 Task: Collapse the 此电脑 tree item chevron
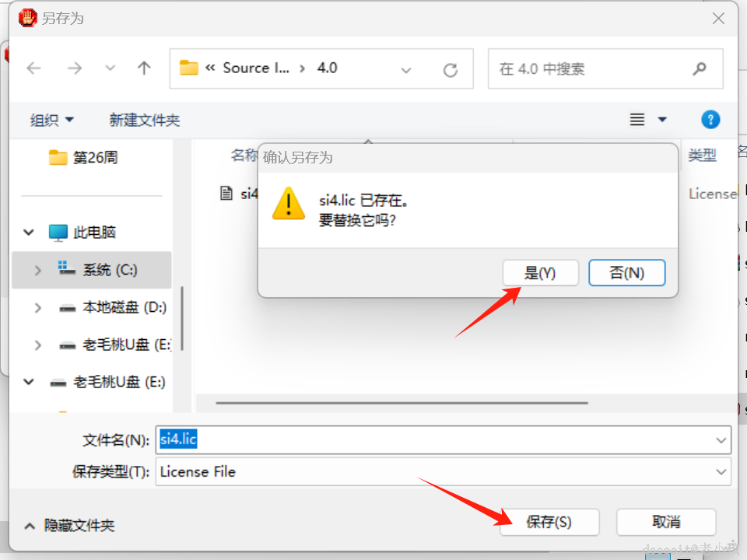[x=28, y=232]
